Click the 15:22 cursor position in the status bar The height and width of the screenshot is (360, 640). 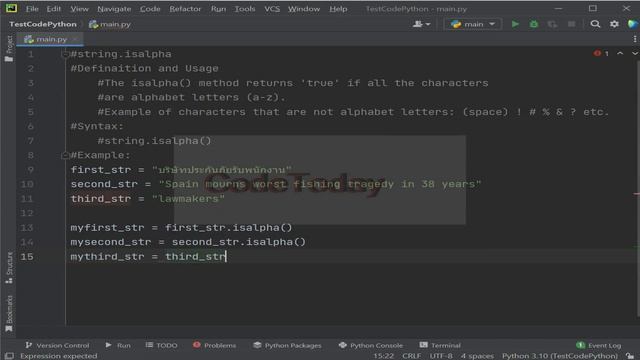pos(384,356)
